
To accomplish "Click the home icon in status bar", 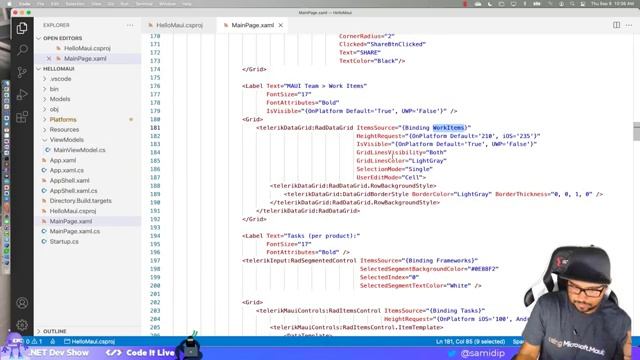I will [x=53, y=342].
